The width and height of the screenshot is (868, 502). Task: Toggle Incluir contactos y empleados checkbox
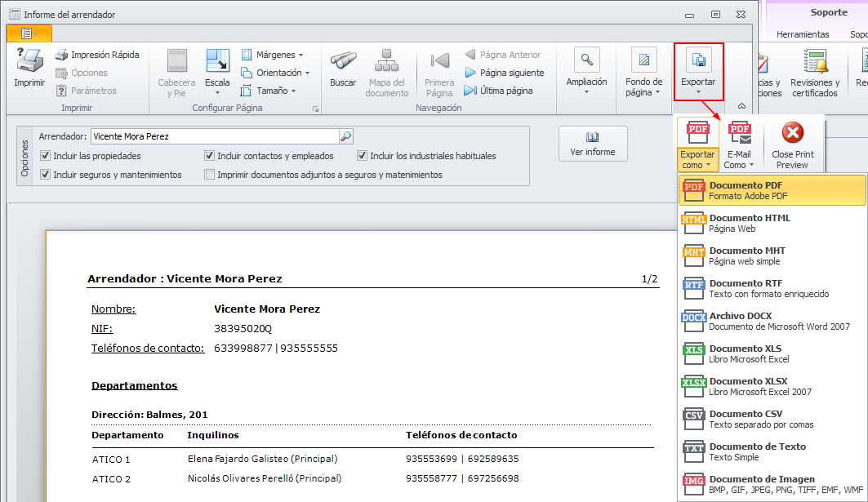(209, 156)
